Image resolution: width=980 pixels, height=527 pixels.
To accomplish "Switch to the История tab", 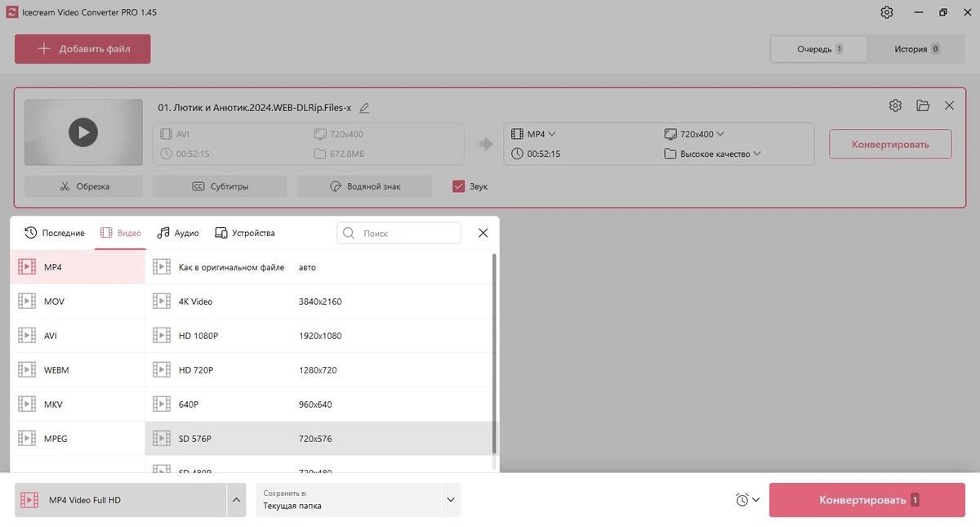I will (x=916, y=49).
